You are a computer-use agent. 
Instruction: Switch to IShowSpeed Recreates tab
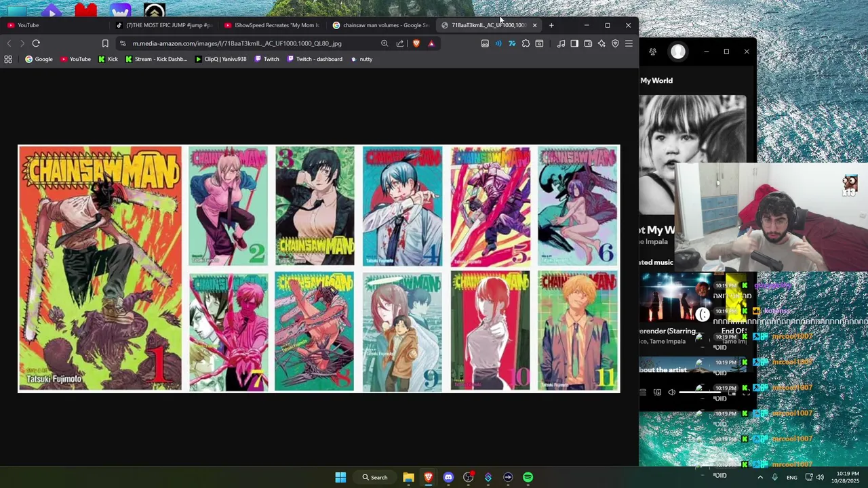coord(272,25)
